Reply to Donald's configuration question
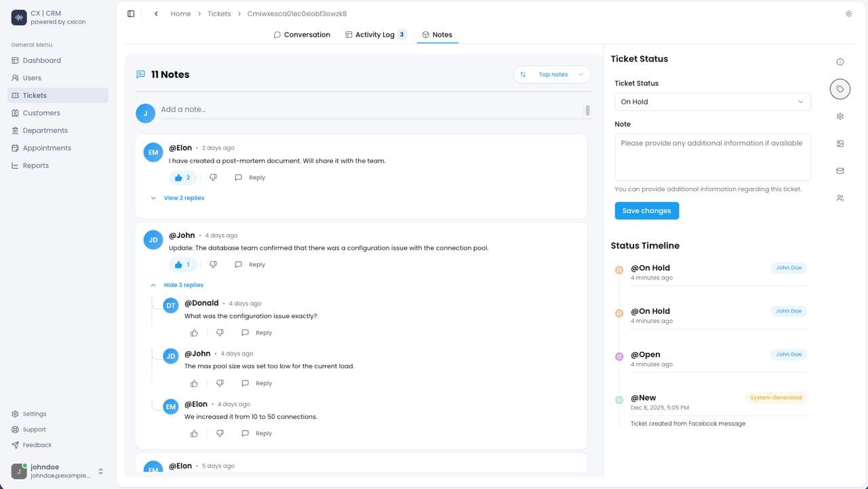The height and width of the screenshot is (489, 868). pyautogui.click(x=256, y=333)
